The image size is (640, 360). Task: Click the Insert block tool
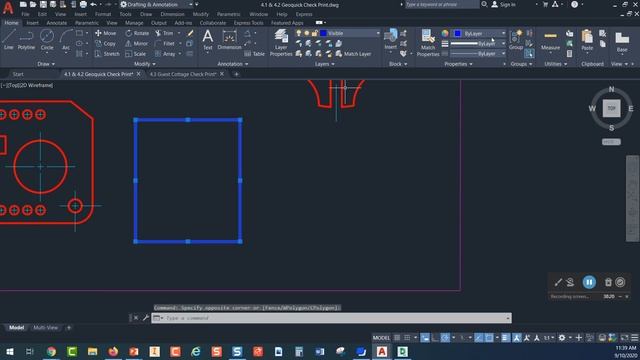point(391,40)
